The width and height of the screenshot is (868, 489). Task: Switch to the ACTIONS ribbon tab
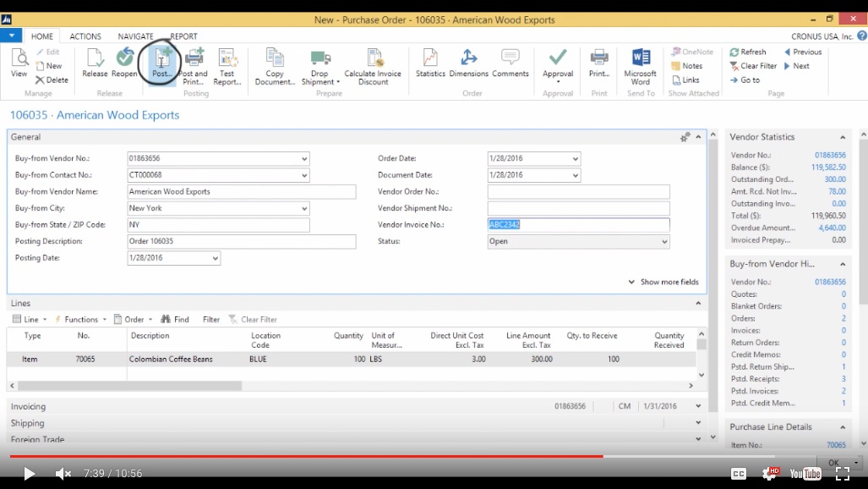click(x=85, y=36)
